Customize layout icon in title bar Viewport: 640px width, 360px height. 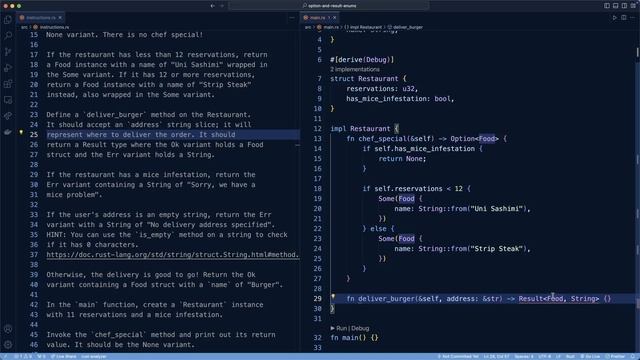pos(633,6)
